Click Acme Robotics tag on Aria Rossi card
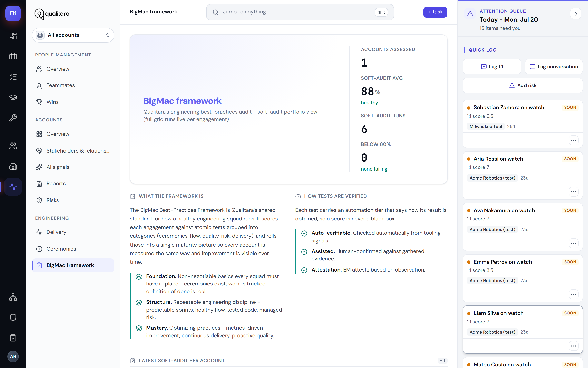Screen dimensions: 588x368 (492, 178)
